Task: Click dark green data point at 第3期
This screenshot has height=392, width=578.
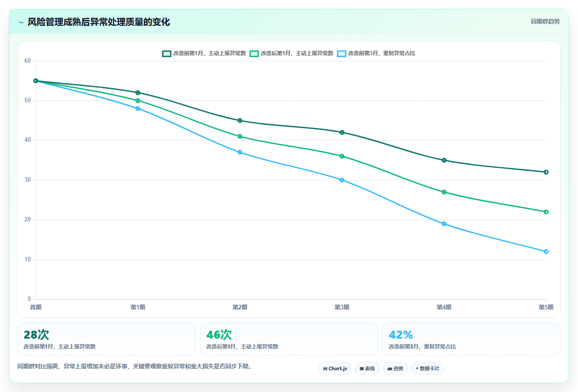Action: click(342, 132)
